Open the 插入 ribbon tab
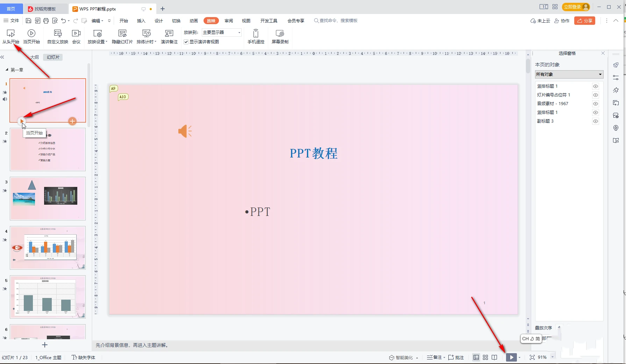The width and height of the screenshot is (626, 364). point(141,21)
